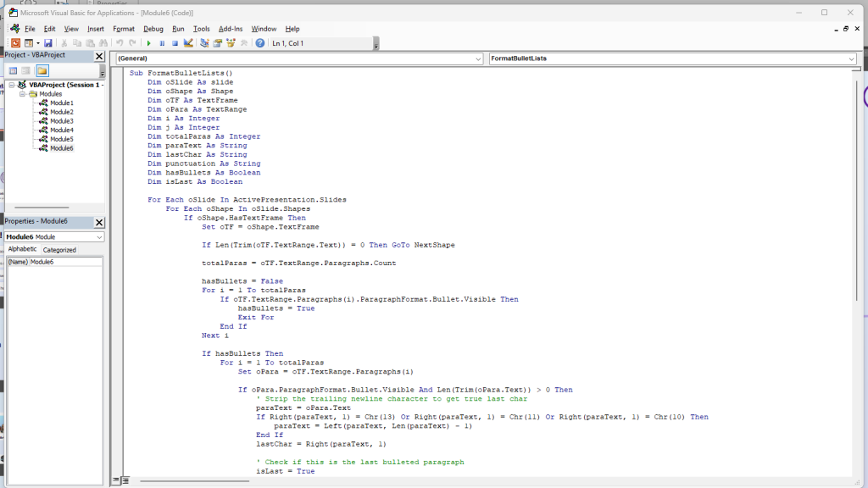Click the Break (pause) icon
The width and height of the screenshot is (868, 488).
pos(162,43)
